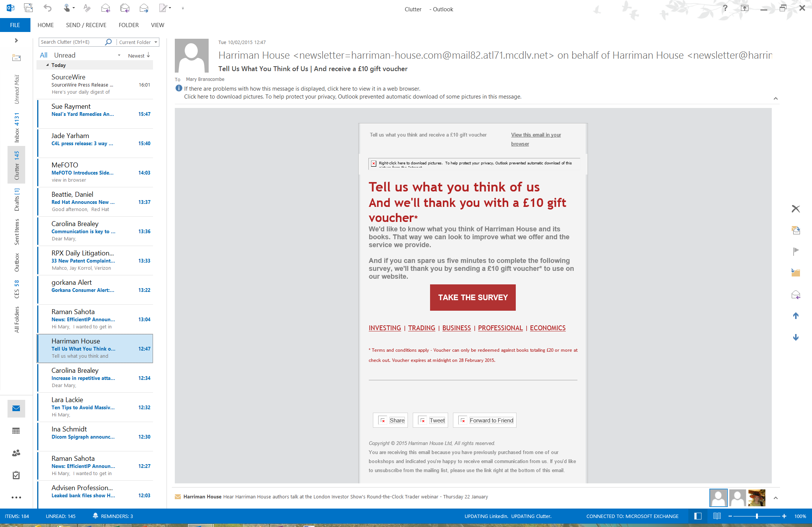Click the Forward to Friend button

485,420
